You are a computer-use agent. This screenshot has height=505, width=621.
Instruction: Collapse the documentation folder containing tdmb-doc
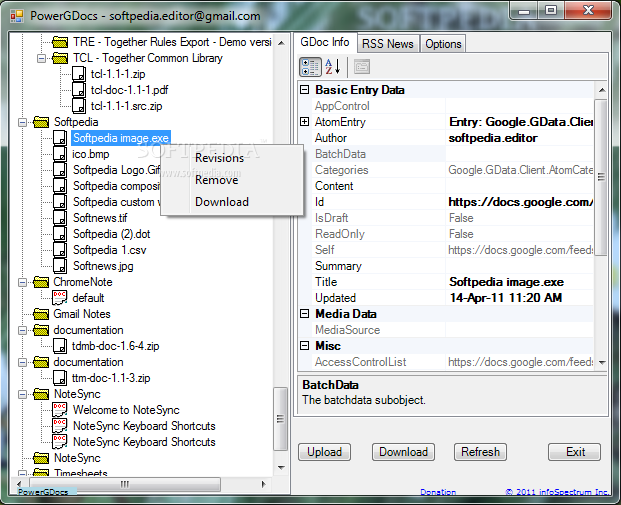point(23,330)
